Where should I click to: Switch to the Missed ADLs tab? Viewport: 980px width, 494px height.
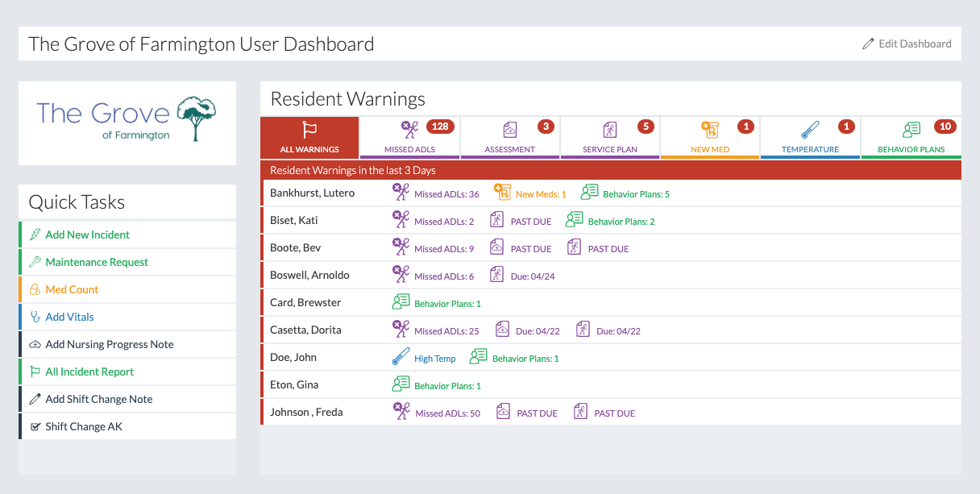pos(409,137)
